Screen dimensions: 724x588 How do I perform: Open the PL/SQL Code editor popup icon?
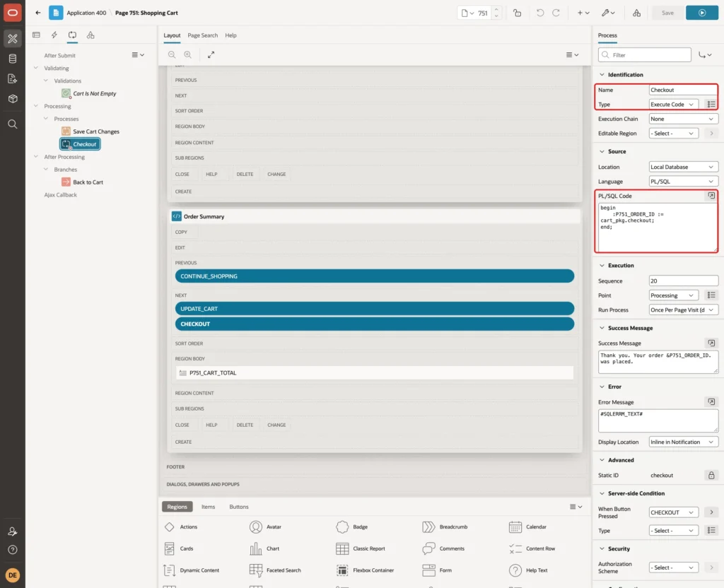pos(711,196)
